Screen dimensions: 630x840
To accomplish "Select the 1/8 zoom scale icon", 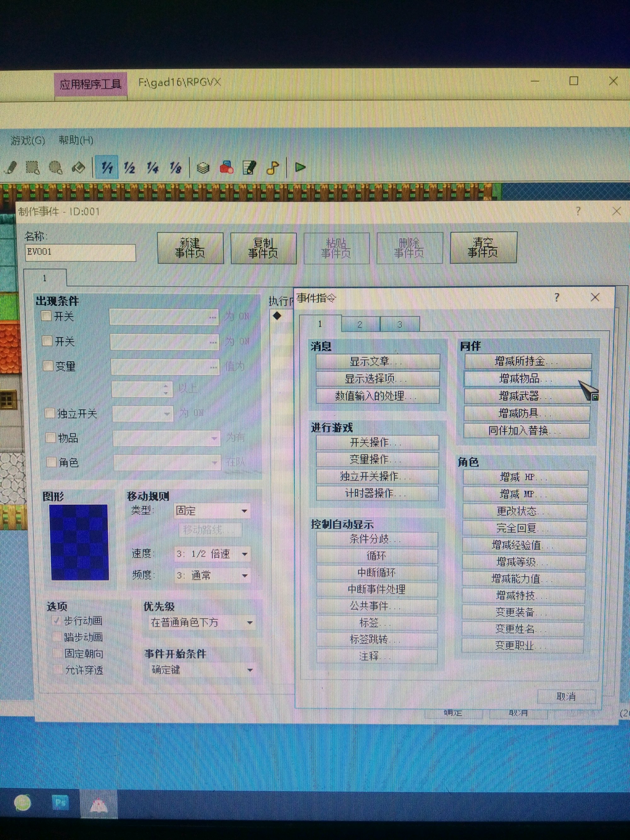I will [x=175, y=168].
